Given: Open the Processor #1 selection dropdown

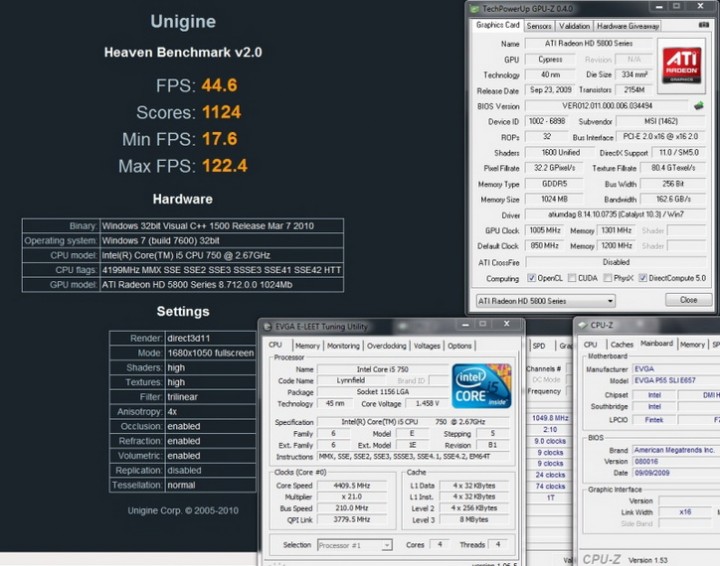Looking at the screenshot, I should coord(354,545).
